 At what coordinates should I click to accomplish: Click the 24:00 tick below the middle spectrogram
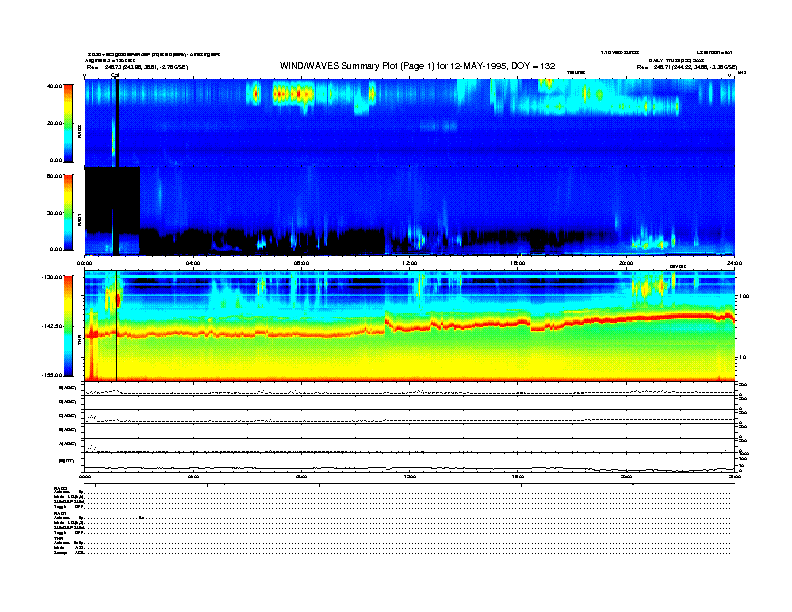pyautogui.click(x=734, y=263)
